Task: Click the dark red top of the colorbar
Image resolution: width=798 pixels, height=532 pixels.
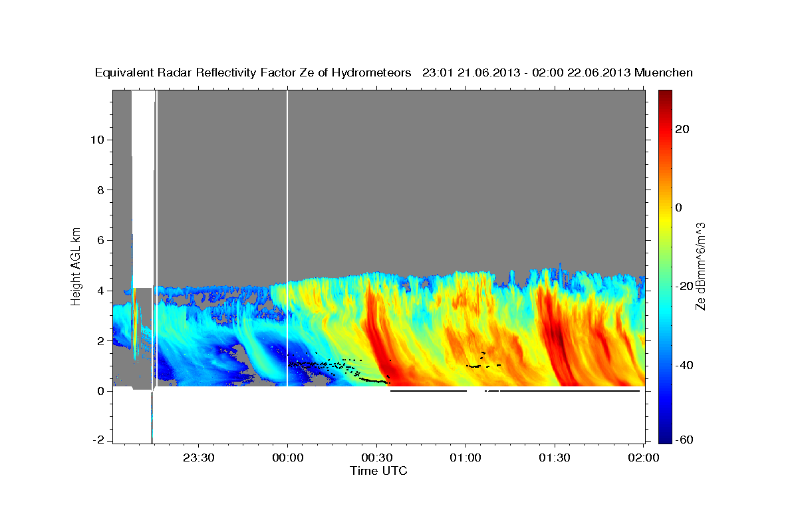Action: click(x=664, y=98)
